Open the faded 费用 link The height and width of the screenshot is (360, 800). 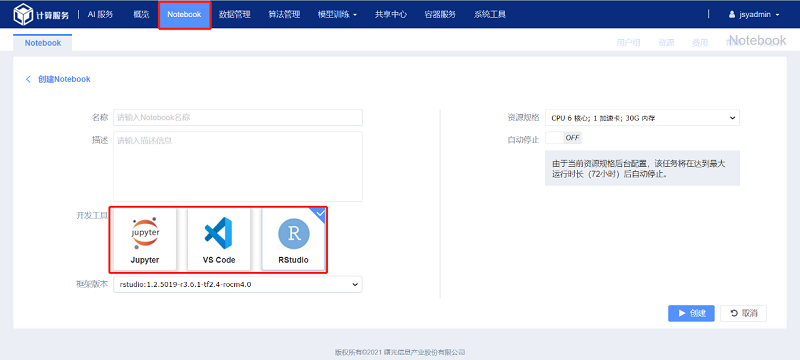[x=700, y=43]
